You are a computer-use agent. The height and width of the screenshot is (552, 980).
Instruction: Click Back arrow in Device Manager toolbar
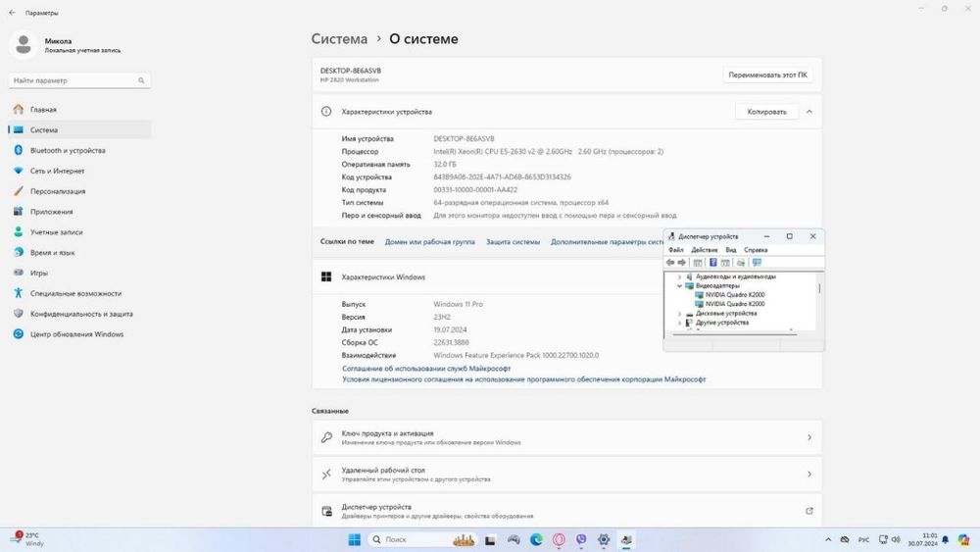pyautogui.click(x=670, y=263)
